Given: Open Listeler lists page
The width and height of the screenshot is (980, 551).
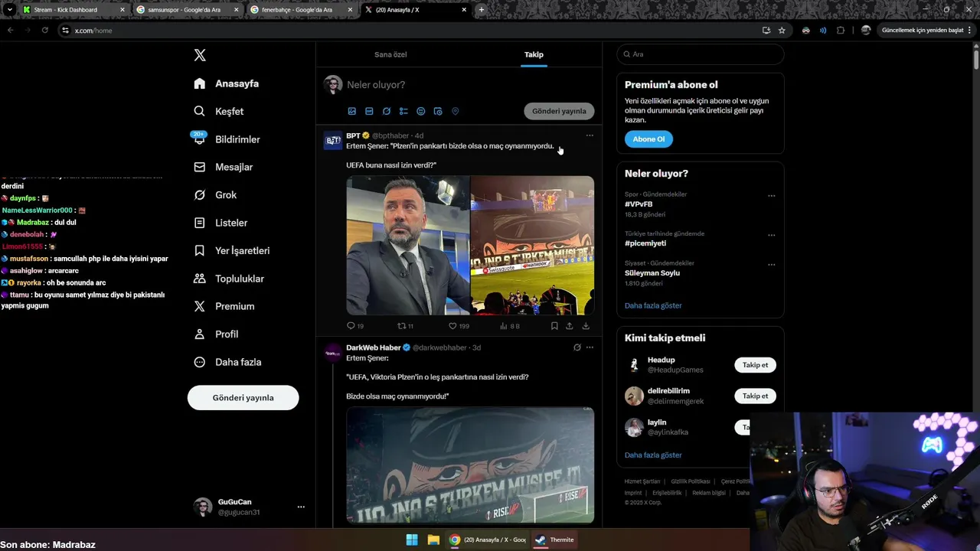Looking at the screenshot, I should [x=220, y=223].
